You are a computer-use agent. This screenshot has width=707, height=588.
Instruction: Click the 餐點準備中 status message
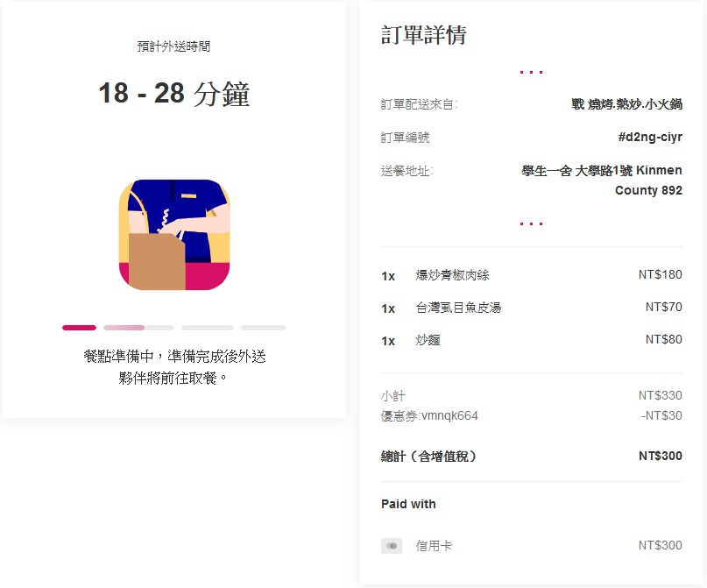click(174, 367)
